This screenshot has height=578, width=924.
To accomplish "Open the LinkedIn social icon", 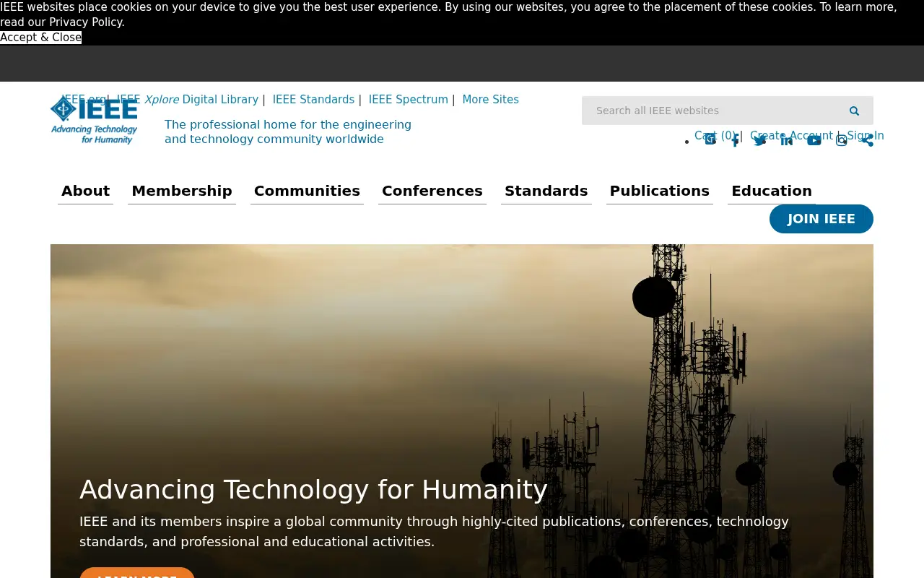I will 787,140.
